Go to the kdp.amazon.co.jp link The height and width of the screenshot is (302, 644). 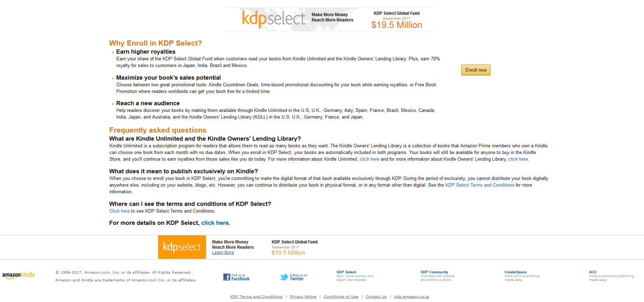[x=411, y=297]
